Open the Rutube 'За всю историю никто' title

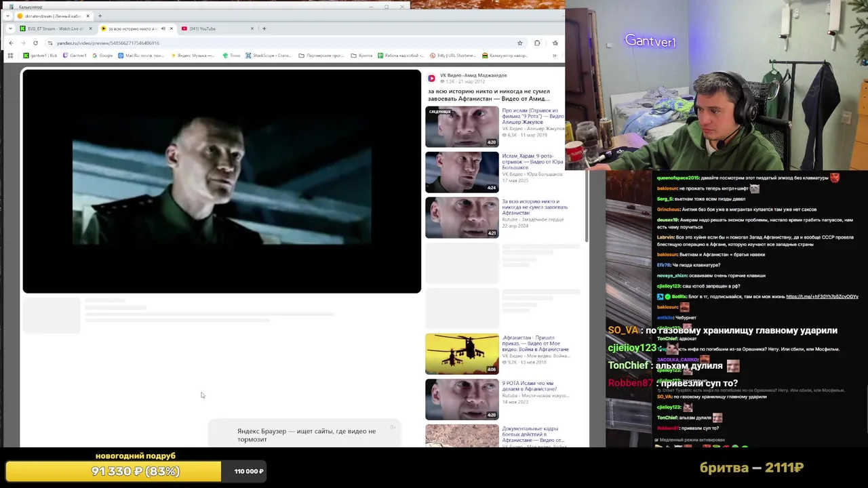click(x=535, y=207)
